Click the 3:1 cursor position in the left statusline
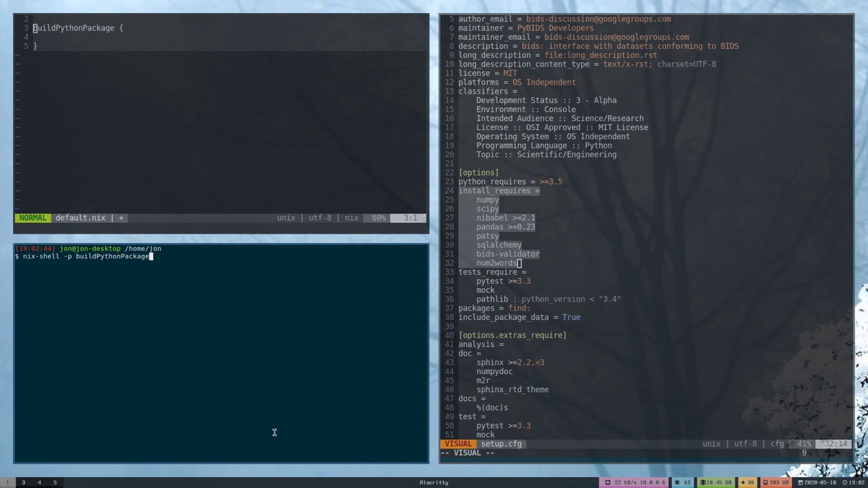The height and width of the screenshot is (488, 868). tap(410, 218)
